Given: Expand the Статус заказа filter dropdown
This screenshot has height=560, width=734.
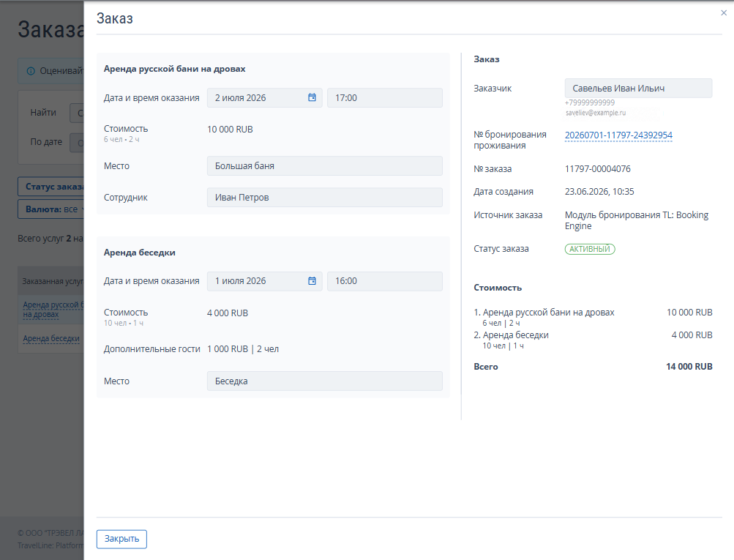Looking at the screenshot, I should [51, 187].
